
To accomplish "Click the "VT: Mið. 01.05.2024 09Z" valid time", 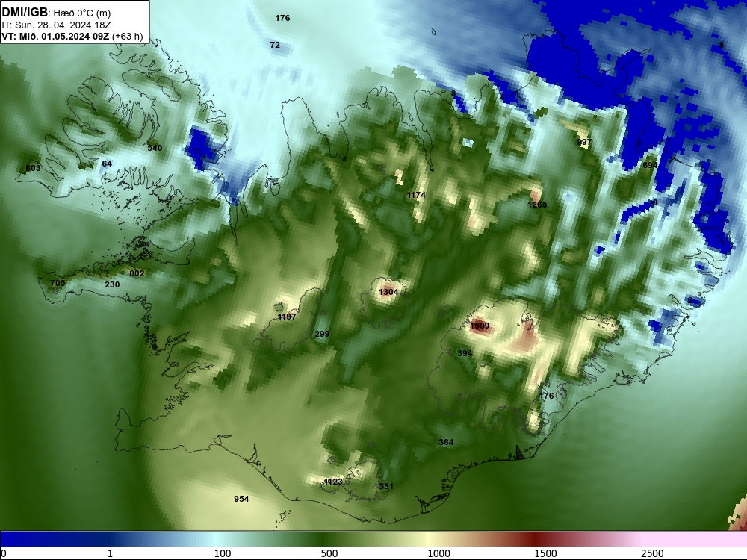I will click(55, 36).
